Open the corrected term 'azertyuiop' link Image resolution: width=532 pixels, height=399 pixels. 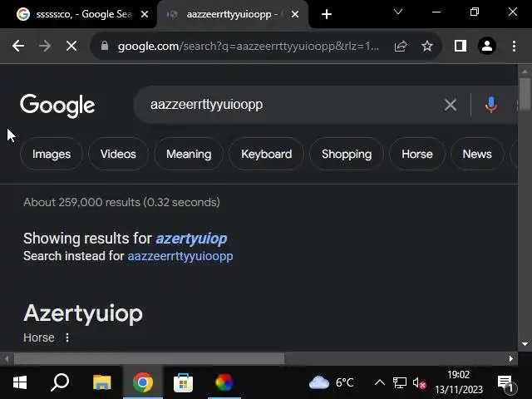point(191,239)
